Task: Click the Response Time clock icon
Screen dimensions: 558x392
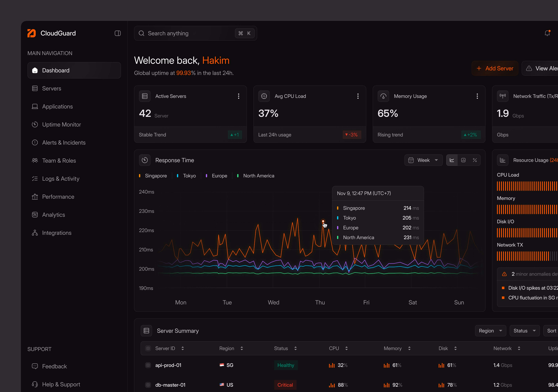Action: pos(145,160)
